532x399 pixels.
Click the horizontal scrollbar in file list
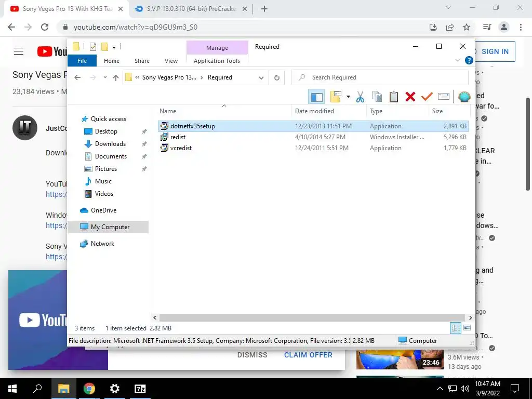312,317
